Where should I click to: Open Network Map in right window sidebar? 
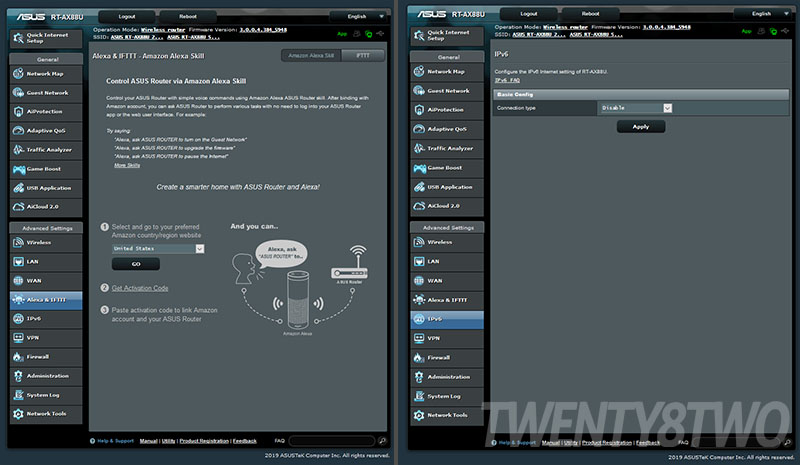point(447,72)
